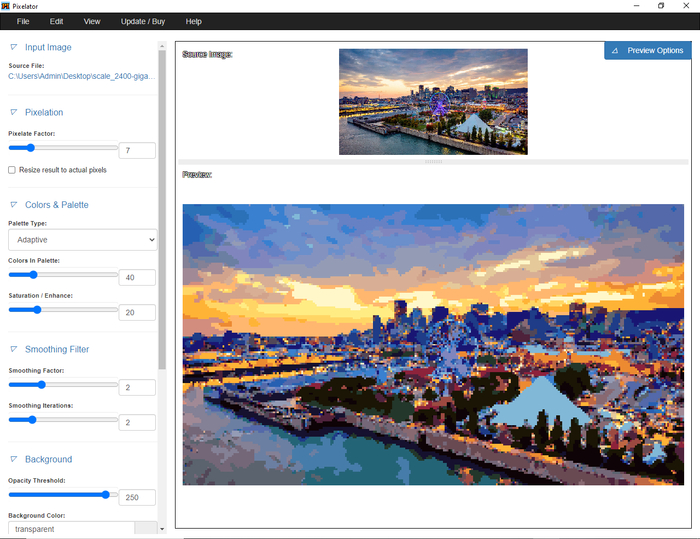This screenshot has height=539, width=700.
Task: Click the source file path link
Action: coord(81,76)
